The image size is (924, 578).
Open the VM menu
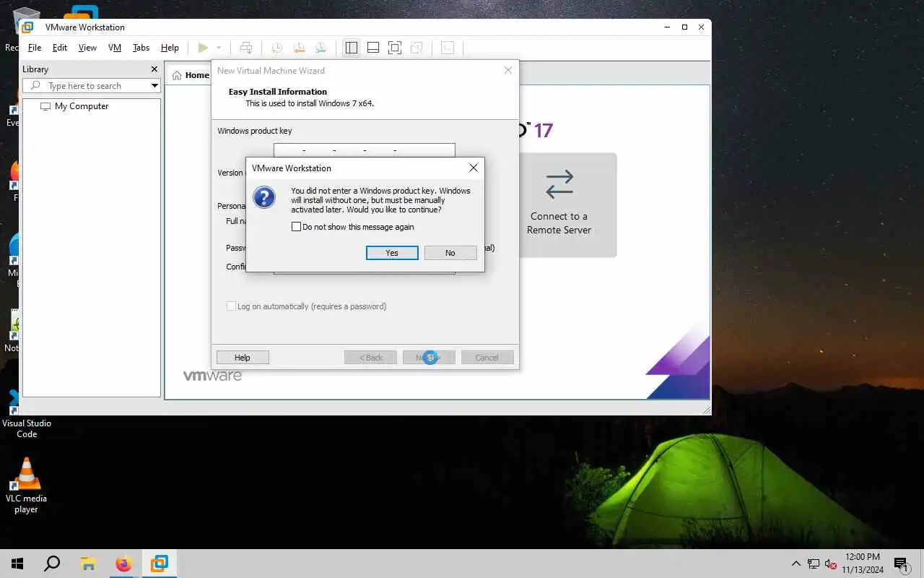[115, 48]
